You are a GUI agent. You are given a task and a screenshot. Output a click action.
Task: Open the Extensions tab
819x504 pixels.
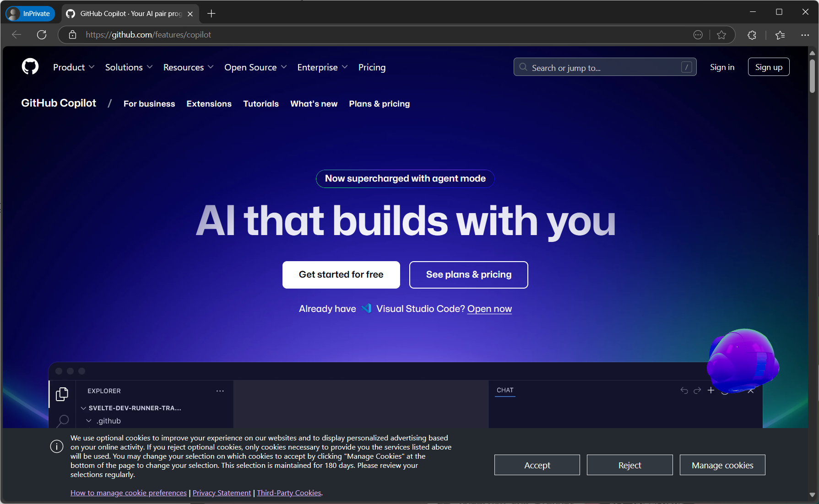pyautogui.click(x=209, y=104)
